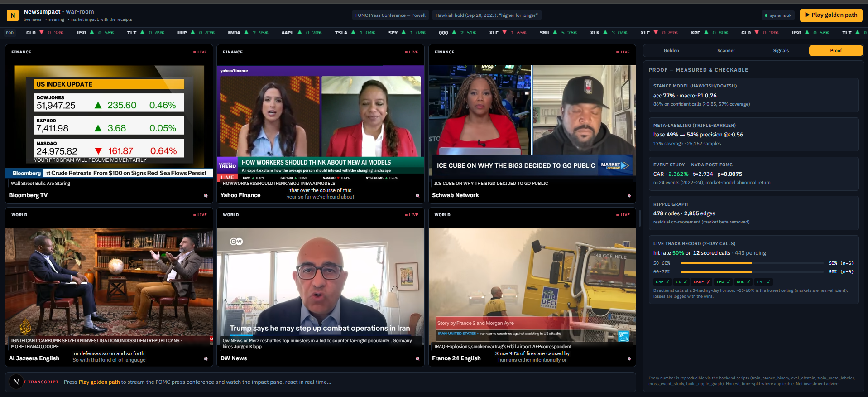The height and width of the screenshot is (397, 868).
Task: Click the 60-70% hit rate progress bar
Action: (752, 272)
